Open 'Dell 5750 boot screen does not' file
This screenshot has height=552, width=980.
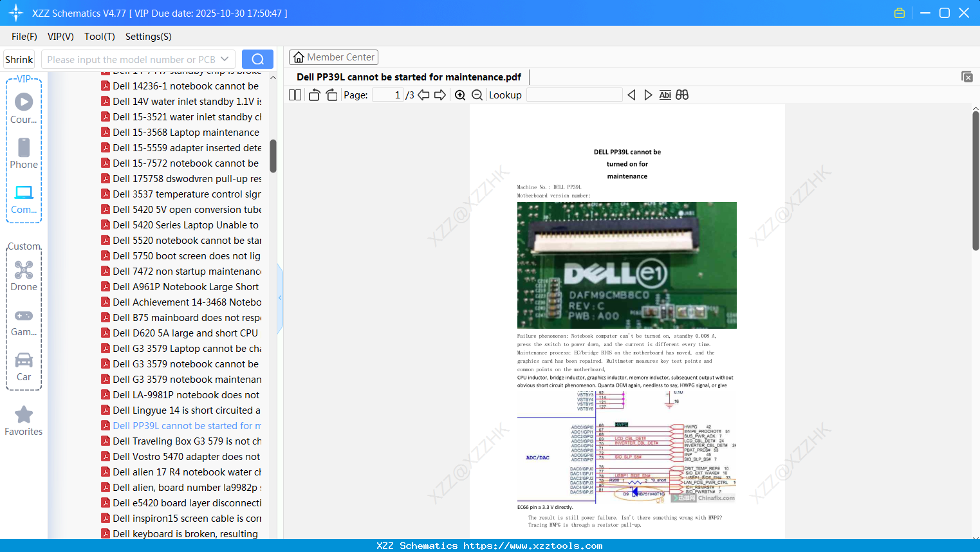pos(181,256)
